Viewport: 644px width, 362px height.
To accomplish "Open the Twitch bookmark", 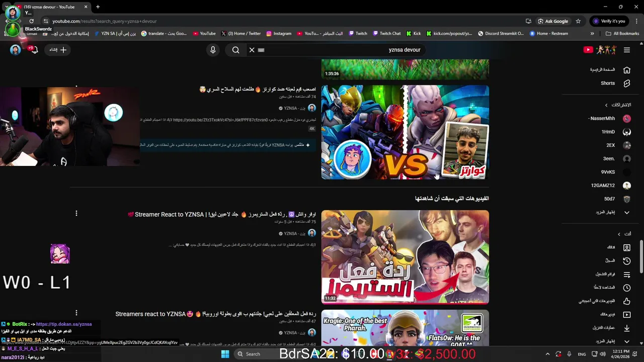I will [358, 34].
